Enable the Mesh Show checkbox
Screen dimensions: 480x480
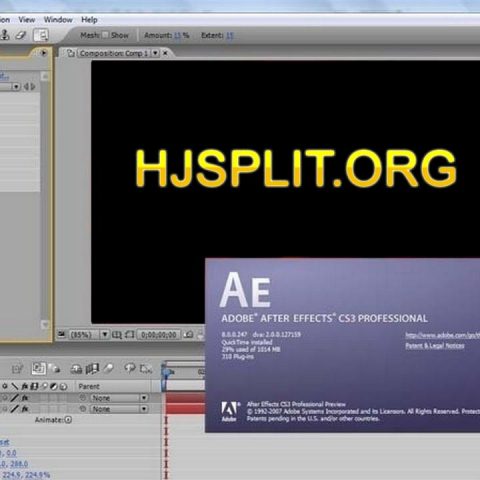[x=105, y=35]
